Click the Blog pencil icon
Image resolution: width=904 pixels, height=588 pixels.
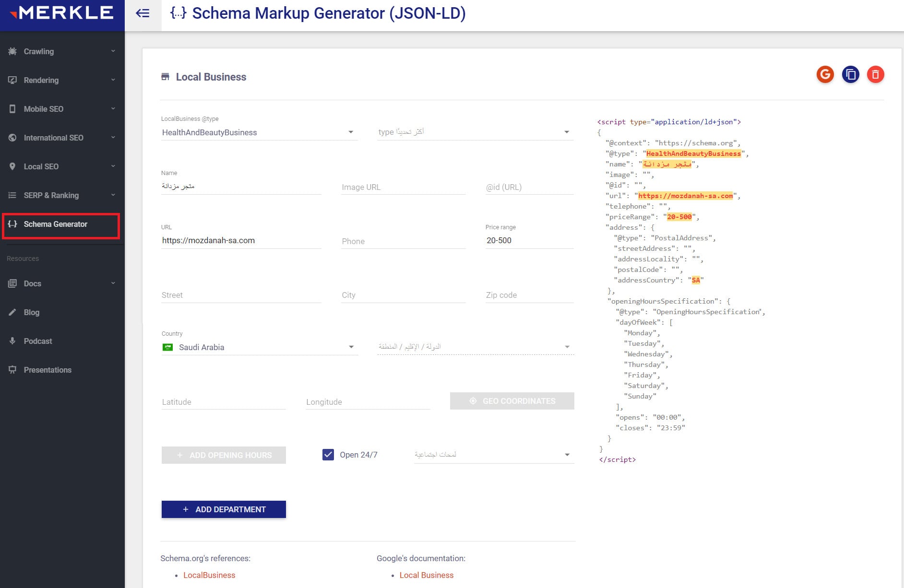[x=12, y=312]
